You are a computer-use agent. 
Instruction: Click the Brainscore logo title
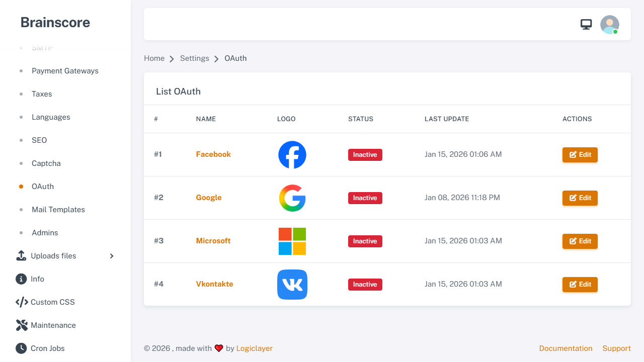(x=55, y=23)
